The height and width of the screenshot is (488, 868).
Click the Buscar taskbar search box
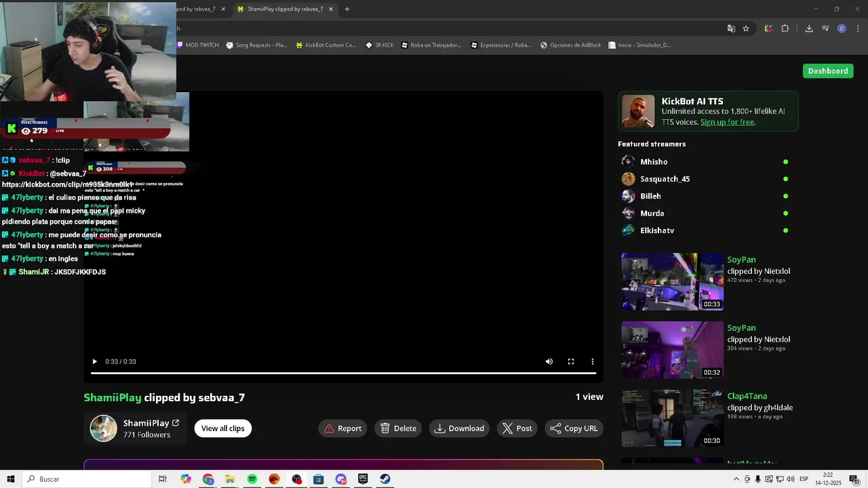coord(87,479)
